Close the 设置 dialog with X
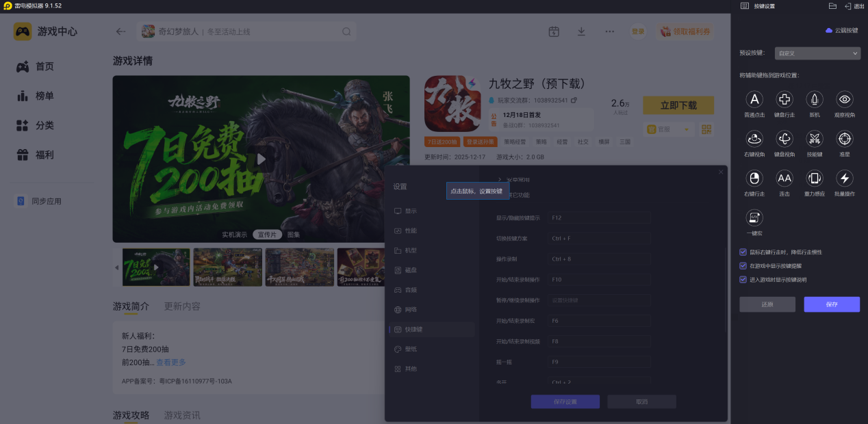 point(721,172)
